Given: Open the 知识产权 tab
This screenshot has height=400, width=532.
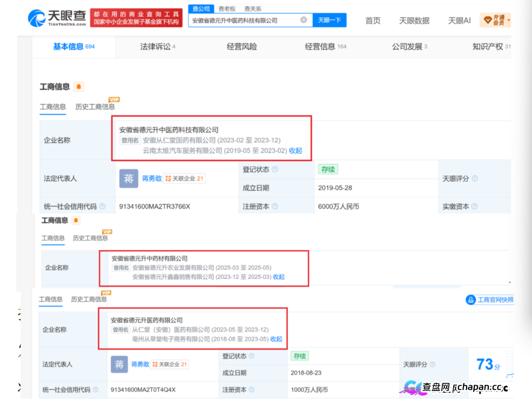Looking at the screenshot, I should tap(491, 46).
